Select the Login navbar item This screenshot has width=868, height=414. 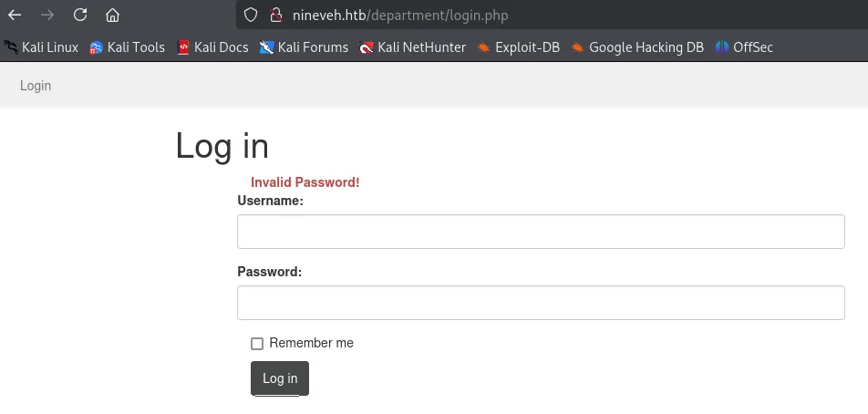[x=36, y=86]
